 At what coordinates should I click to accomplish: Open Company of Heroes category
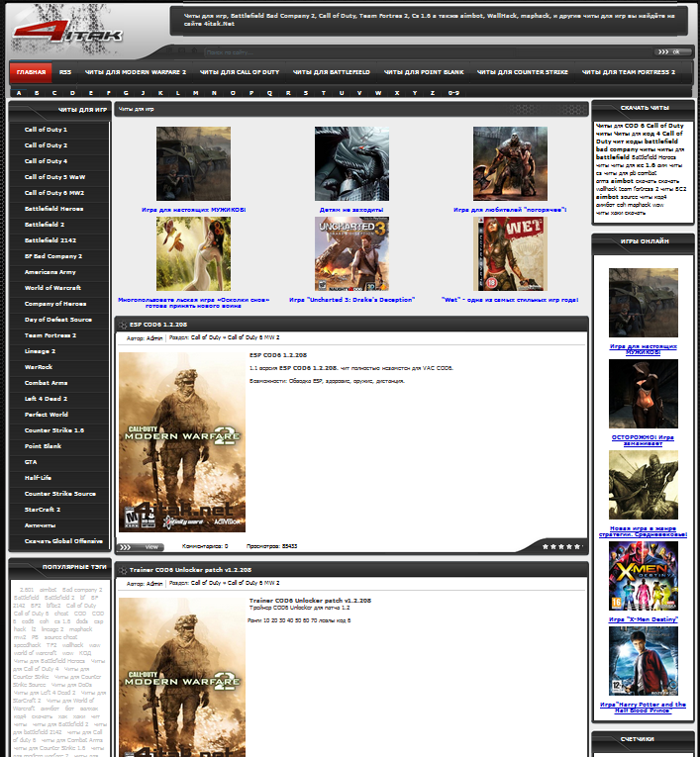coord(58,304)
